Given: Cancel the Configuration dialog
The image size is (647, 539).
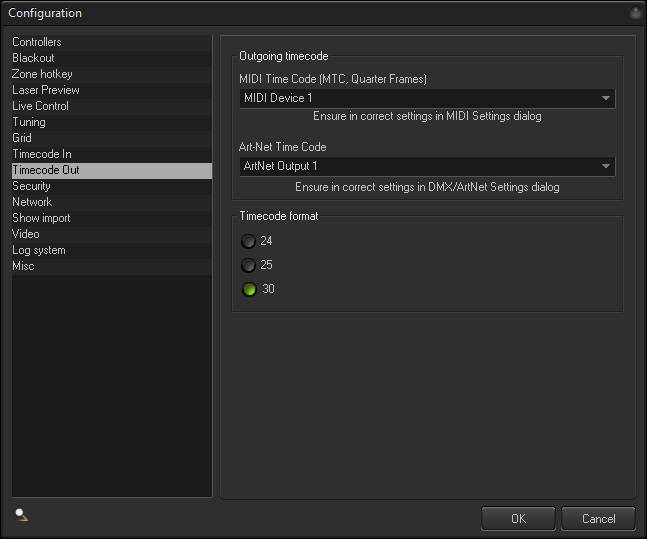Looking at the screenshot, I should pos(598,518).
